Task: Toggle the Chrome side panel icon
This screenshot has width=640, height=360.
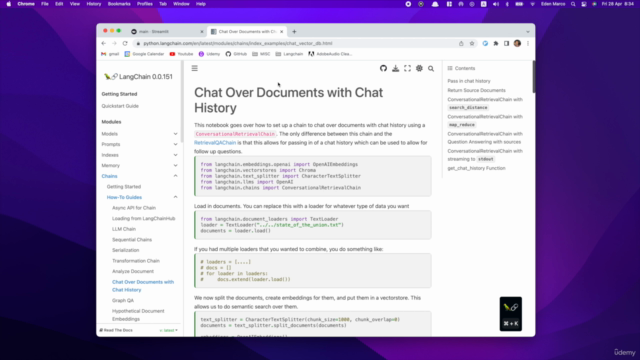Action: (x=507, y=43)
